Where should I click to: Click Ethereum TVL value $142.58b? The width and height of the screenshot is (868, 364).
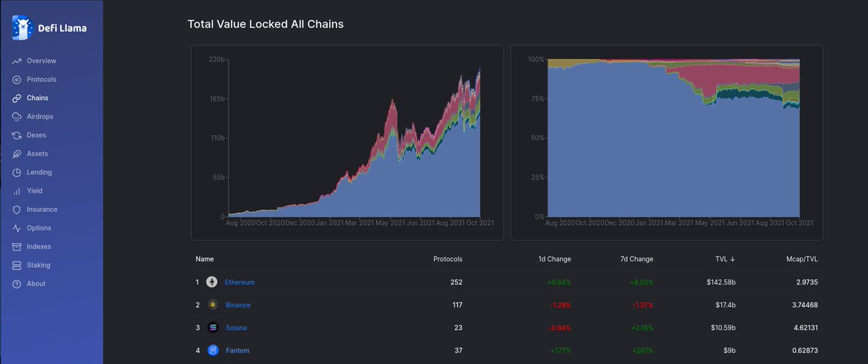pyautogui.click(x=721, y=282)
